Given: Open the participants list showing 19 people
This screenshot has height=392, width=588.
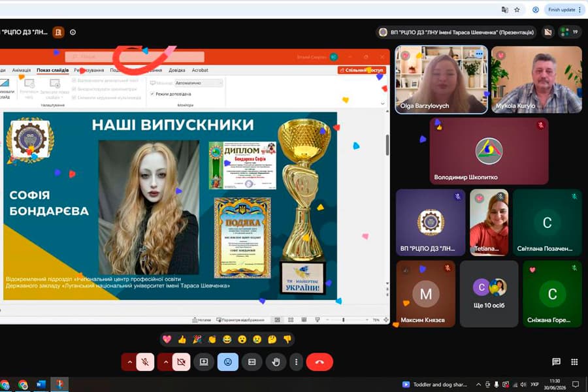Looking at the screenshot, I should pos(570,32).
